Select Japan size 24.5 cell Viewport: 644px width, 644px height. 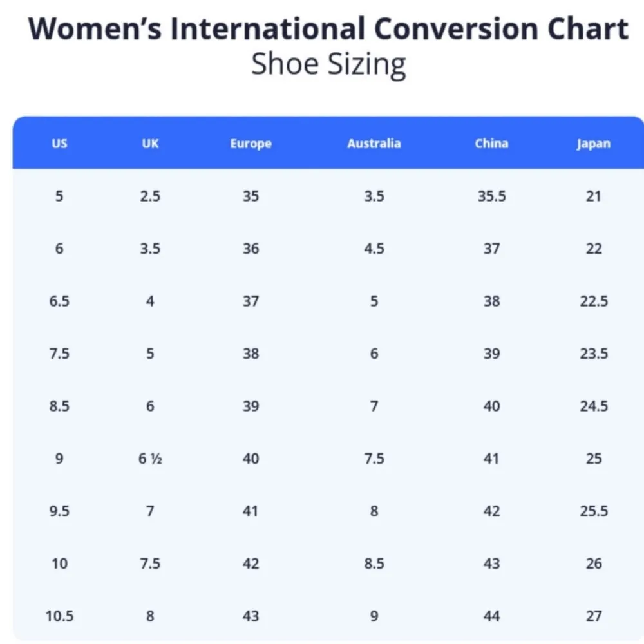(x=593, y=406)
